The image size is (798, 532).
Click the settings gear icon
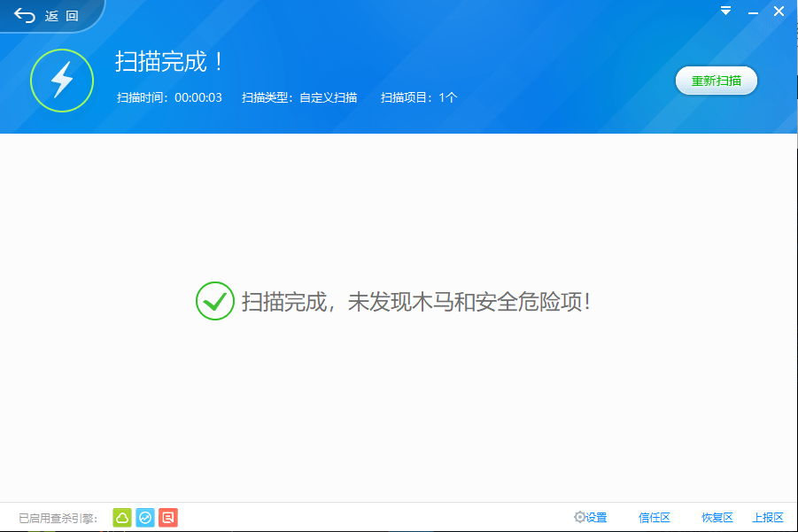579,517
